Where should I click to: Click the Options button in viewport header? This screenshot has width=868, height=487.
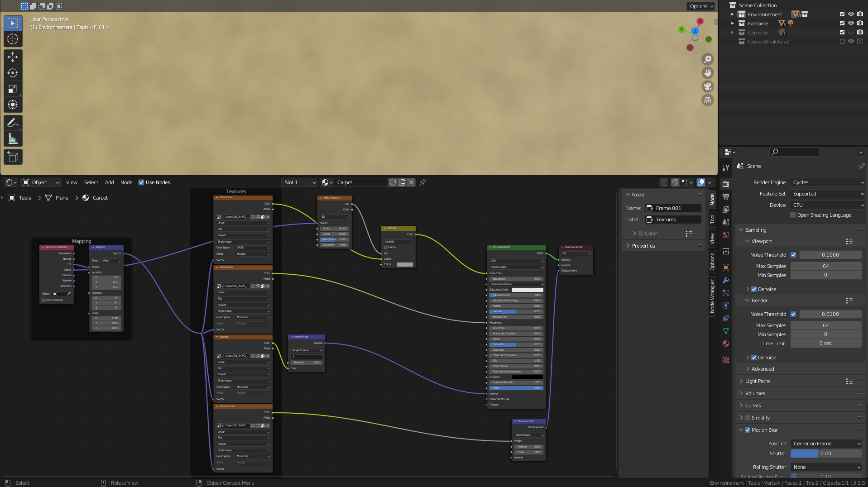701,6
